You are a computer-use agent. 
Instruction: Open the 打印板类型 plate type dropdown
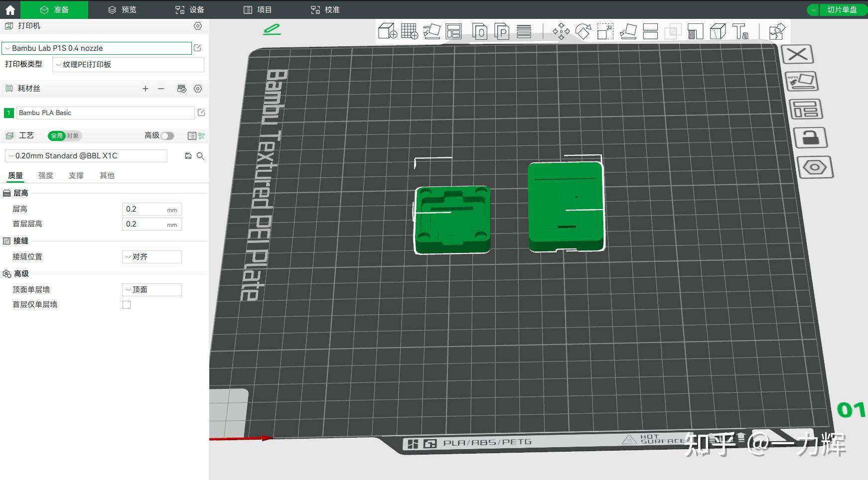[128, 65]
